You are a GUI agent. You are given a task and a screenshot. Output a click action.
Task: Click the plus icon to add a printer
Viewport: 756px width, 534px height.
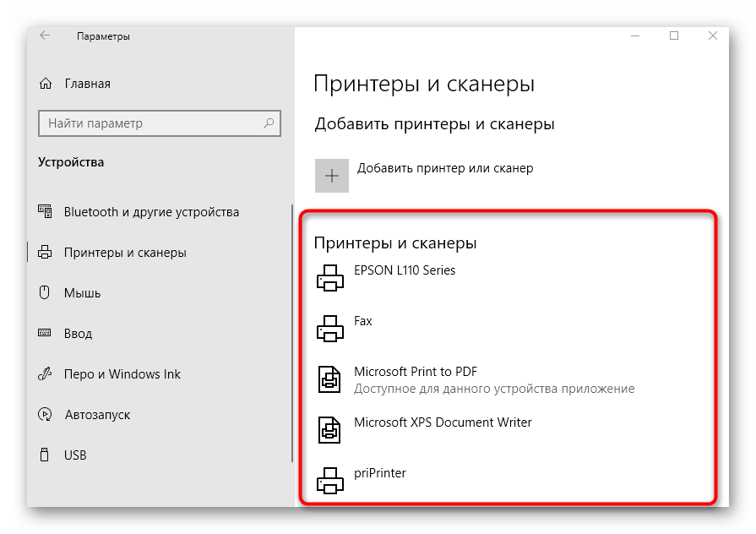[x=332, y=175]
